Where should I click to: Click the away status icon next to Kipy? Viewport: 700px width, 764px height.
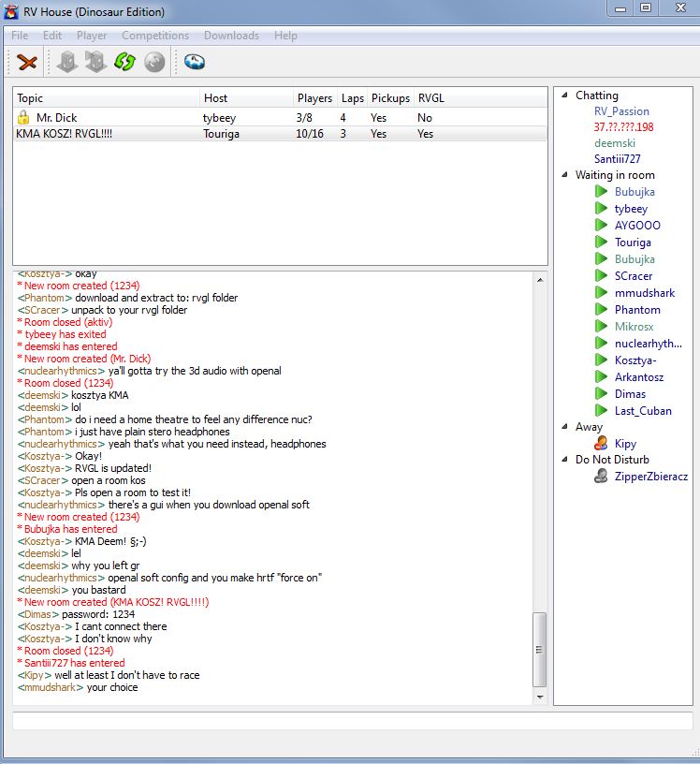point(601,444)
